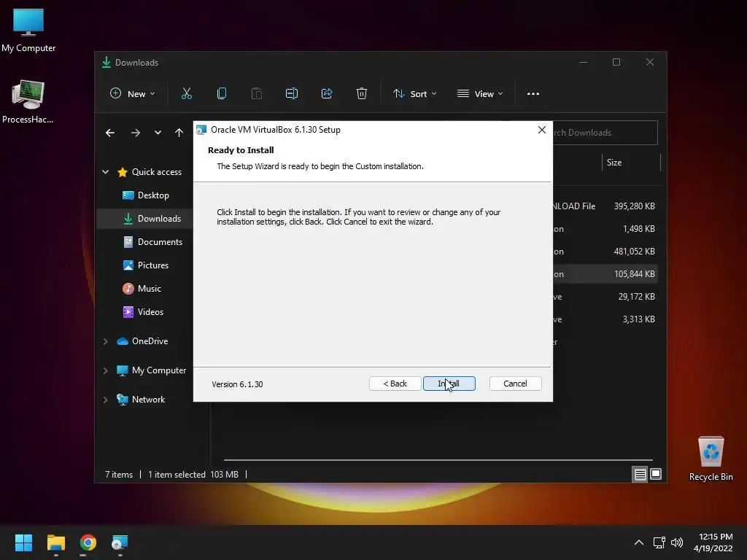Switch to large thumbnails view icon

coord(656,474)
